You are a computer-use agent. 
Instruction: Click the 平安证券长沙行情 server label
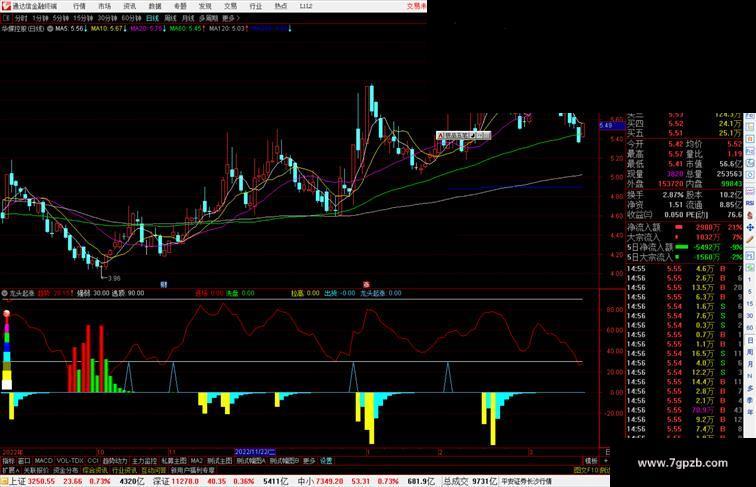526,481
